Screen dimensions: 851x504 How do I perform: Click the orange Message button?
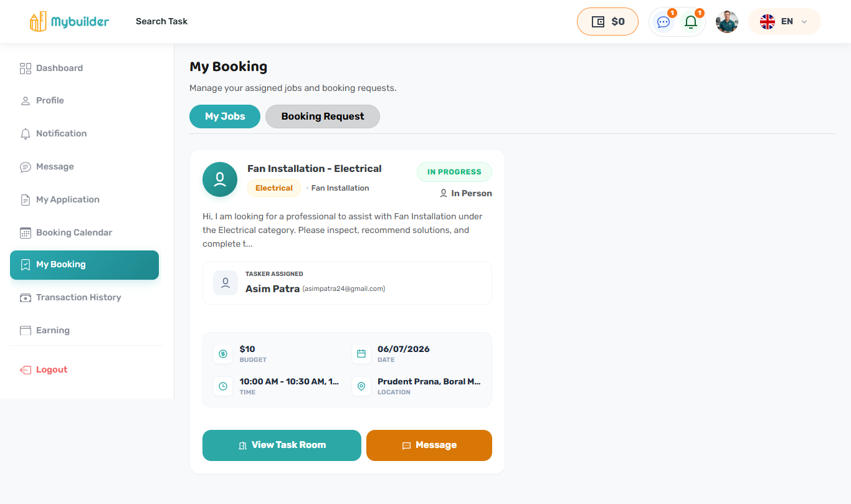point(429,445)
